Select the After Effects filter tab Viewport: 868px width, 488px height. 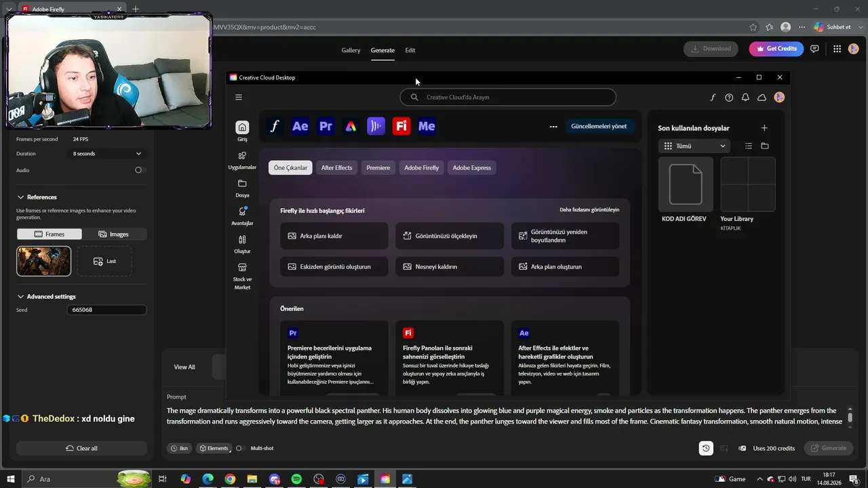point(337,167)
